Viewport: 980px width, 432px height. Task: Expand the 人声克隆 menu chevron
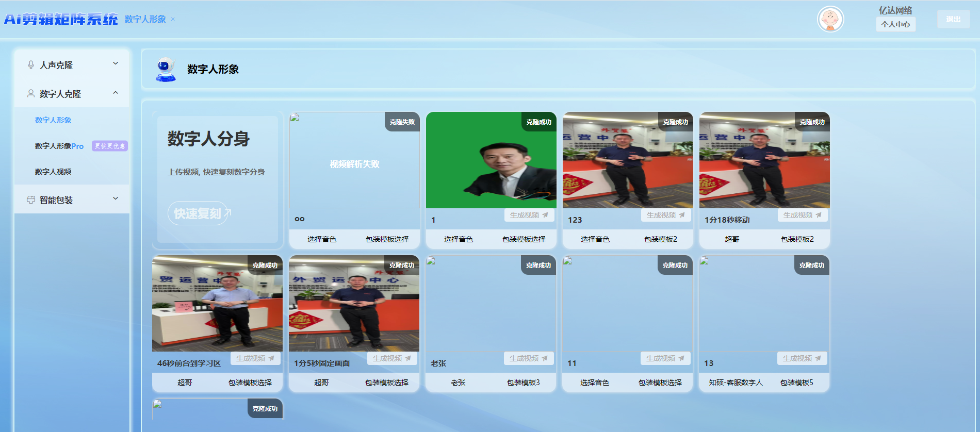[116, 64]
